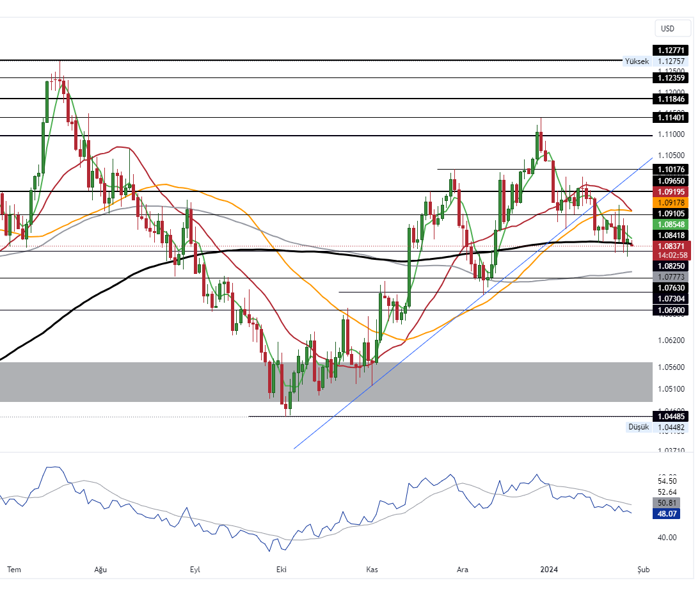Select the price level label 1.12359
This screenshot has height=601, width=700.
[672, 77]
